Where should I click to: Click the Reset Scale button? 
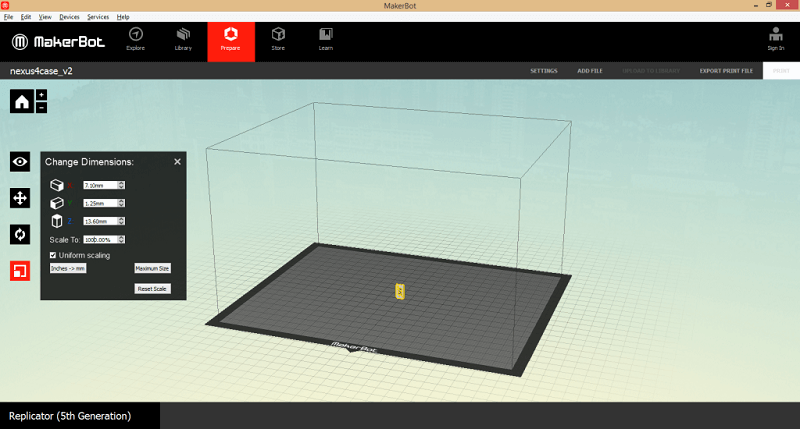[x=152, y=289]
